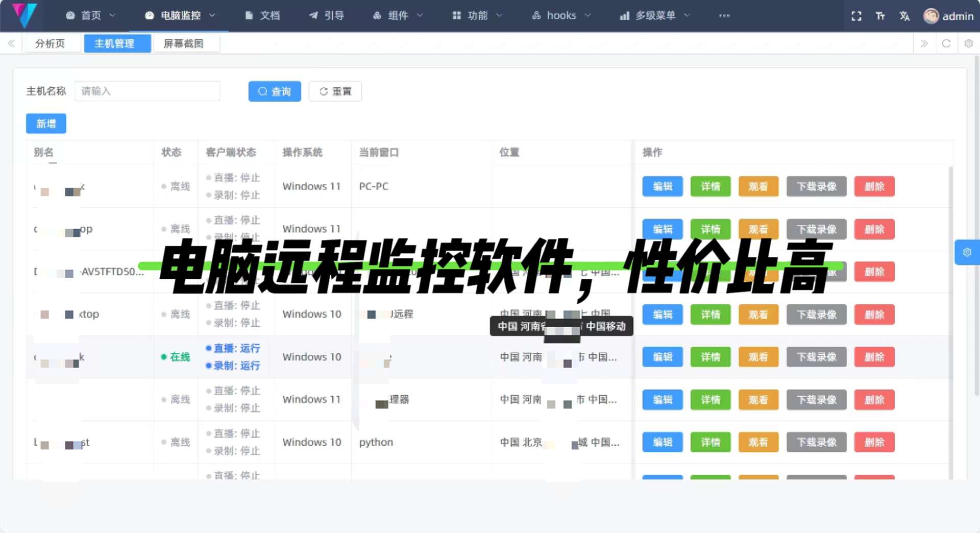Image resolution: width=980 pixels, height=533 pixels.
Task: Open floating settings gear on right edge
Action: click(967, 252)
